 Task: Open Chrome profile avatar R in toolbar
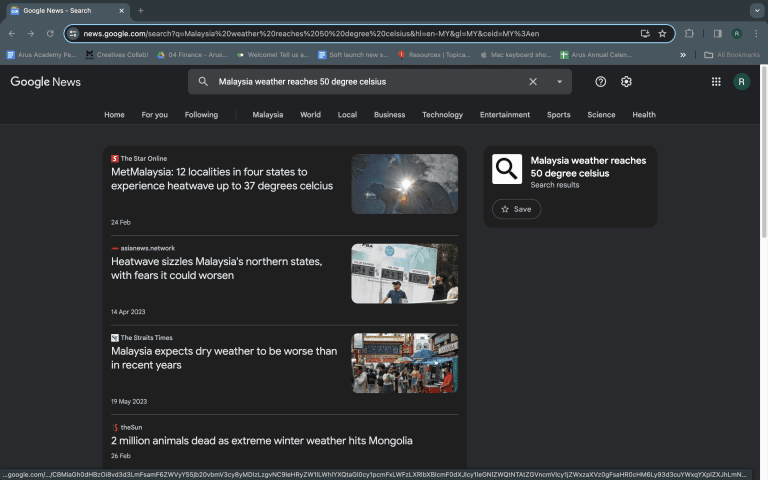pos(737,34)
